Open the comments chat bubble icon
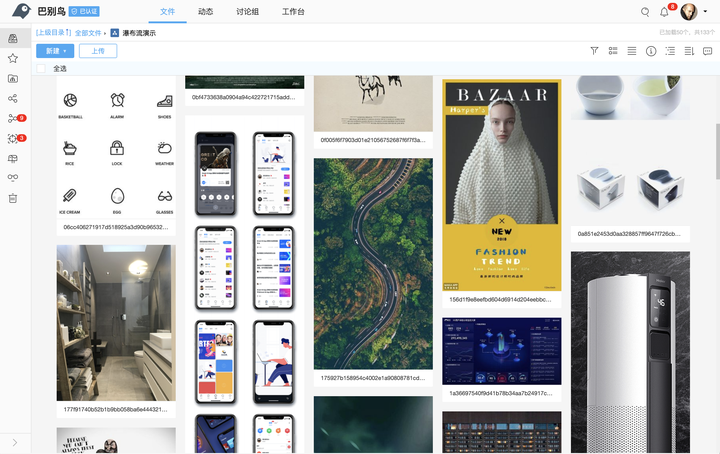 pyautogui.click(x=708, y=51)
